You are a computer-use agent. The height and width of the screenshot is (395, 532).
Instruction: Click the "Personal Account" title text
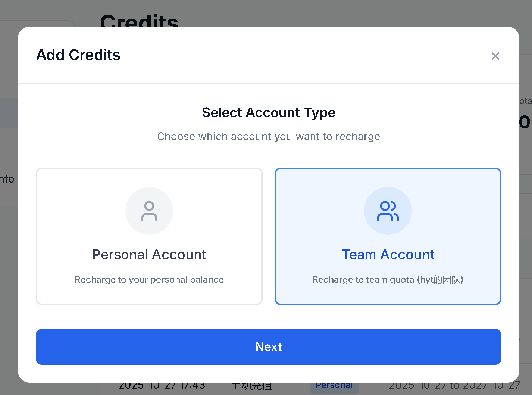[x=149, y=254]
